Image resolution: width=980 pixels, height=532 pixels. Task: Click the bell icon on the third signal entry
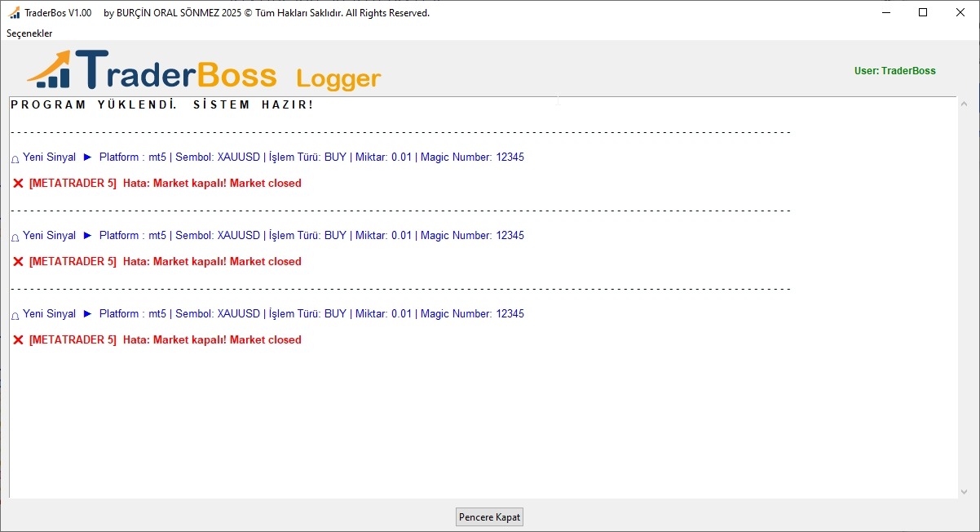click(15, 313)
